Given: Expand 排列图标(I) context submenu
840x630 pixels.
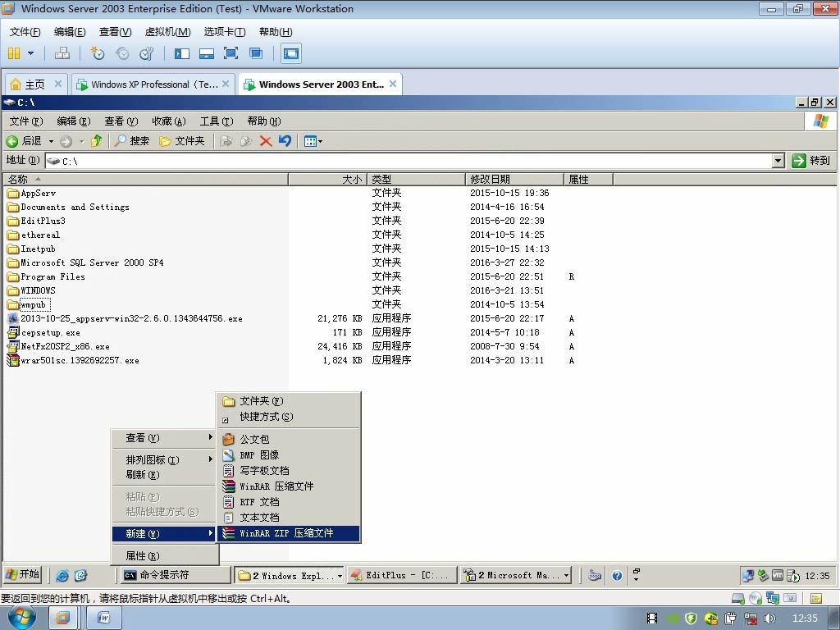Looking at the screenshot, I should 164,459.
